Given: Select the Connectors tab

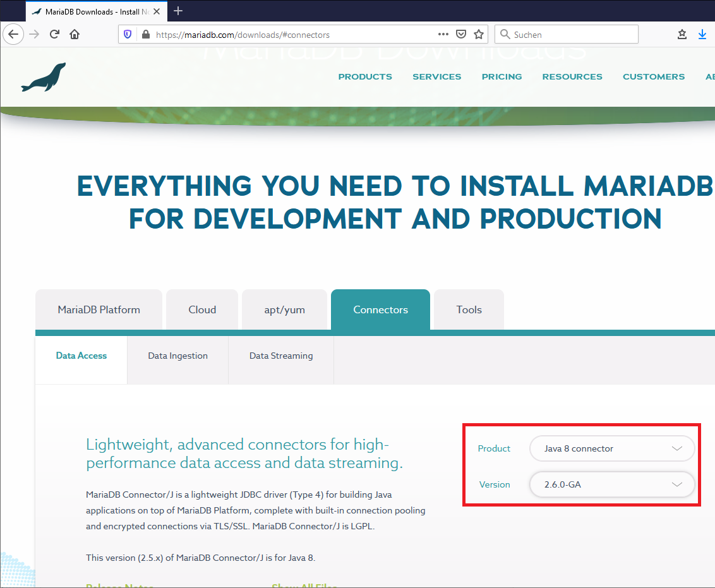Looking at the screenshot, I should 380,309.
